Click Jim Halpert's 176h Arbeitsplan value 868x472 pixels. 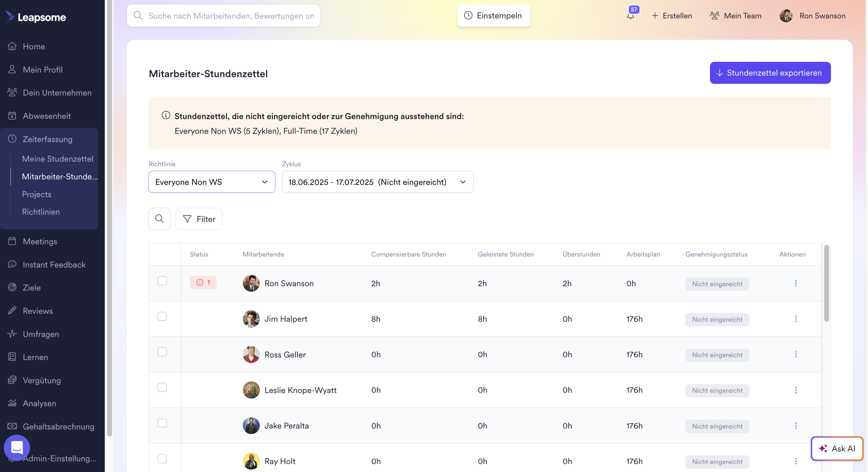634,319
